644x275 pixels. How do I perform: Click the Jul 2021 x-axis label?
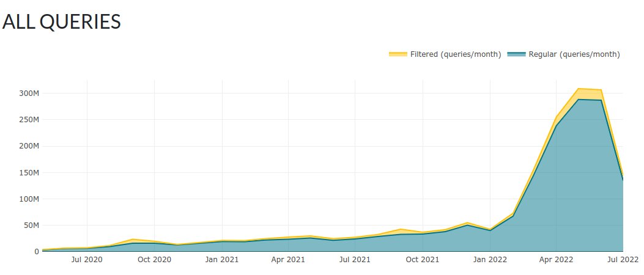(355, 260)
